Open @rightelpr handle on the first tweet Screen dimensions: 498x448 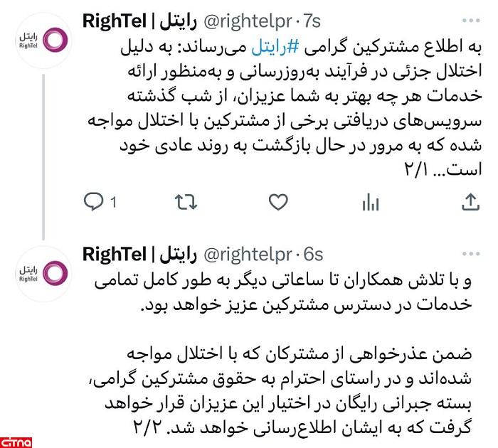pos(248,21)
